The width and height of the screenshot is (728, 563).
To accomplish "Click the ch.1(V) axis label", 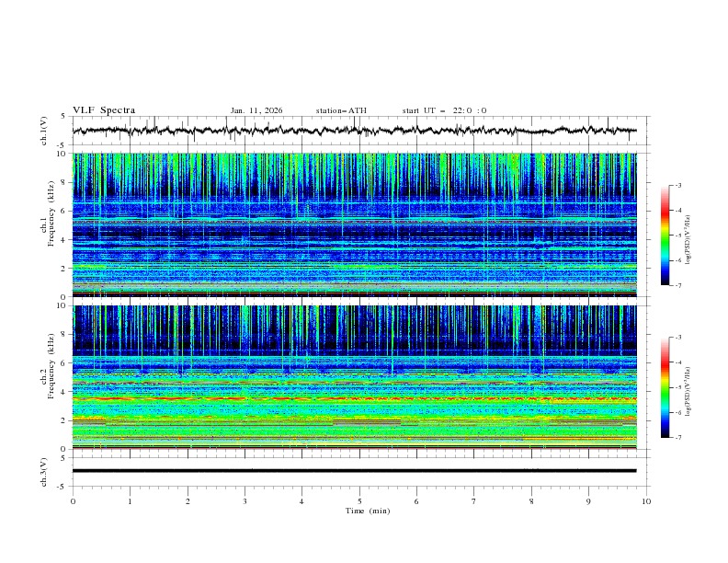I will 45,131.
